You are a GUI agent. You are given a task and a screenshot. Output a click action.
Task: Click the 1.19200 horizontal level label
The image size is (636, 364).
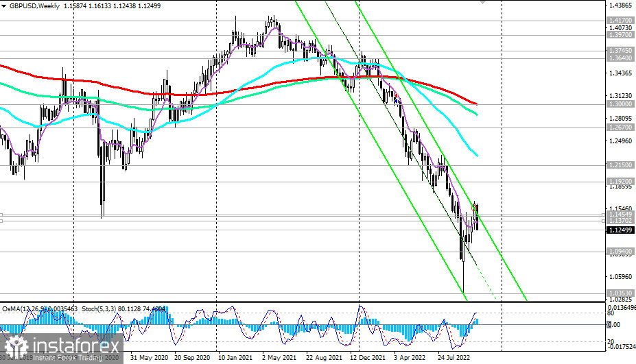[620, 182]
